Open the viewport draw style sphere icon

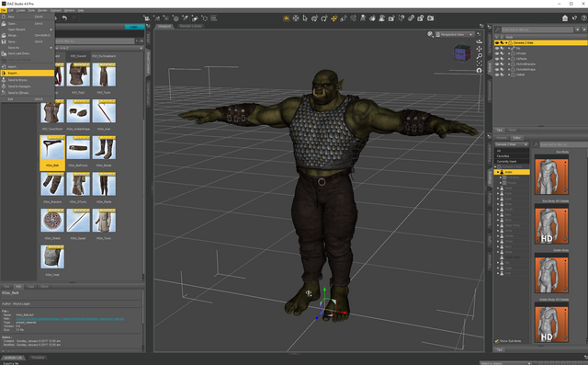click(430, 34)
